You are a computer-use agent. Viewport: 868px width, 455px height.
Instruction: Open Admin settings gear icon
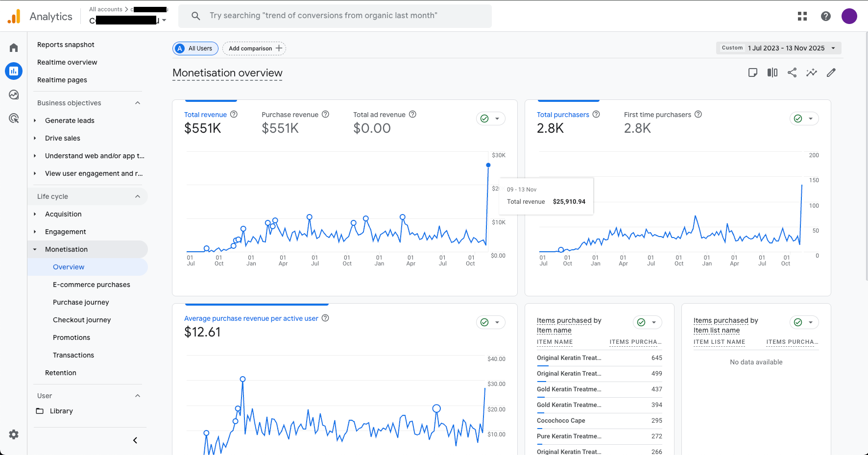[14, 434]
